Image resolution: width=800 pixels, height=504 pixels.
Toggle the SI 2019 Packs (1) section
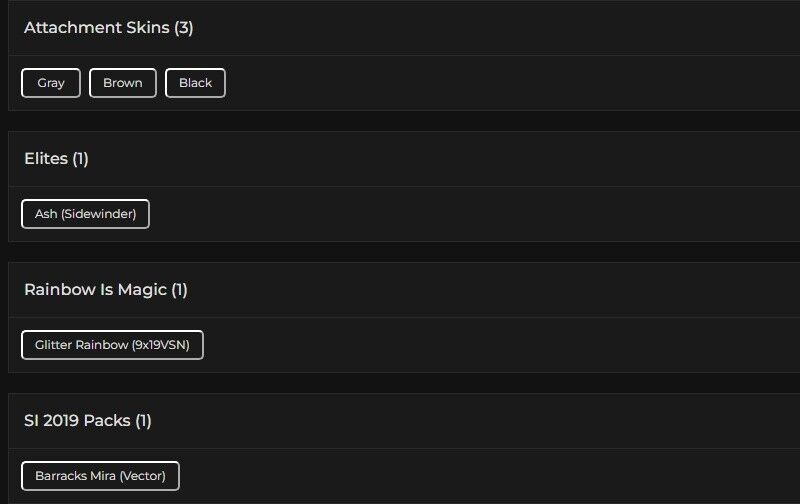tap(400, 421)
